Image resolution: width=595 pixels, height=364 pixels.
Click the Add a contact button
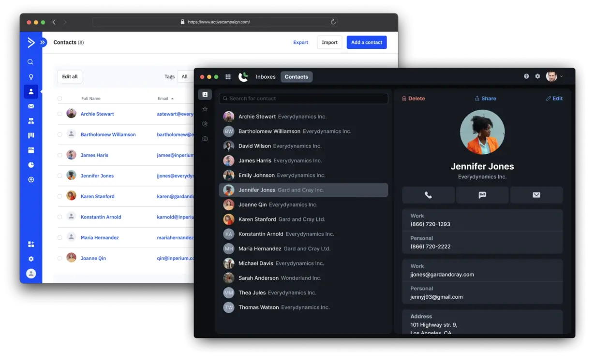point(366,43)
